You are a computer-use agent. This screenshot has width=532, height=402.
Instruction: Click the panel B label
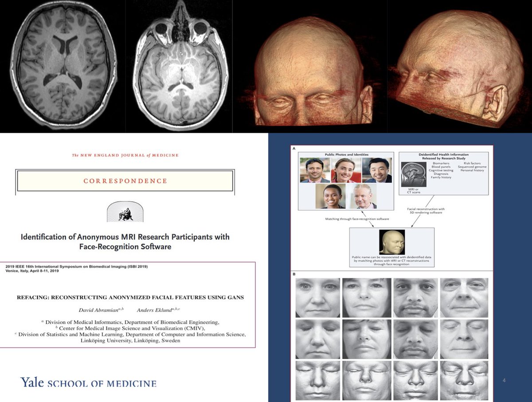(x=294, y=275)
